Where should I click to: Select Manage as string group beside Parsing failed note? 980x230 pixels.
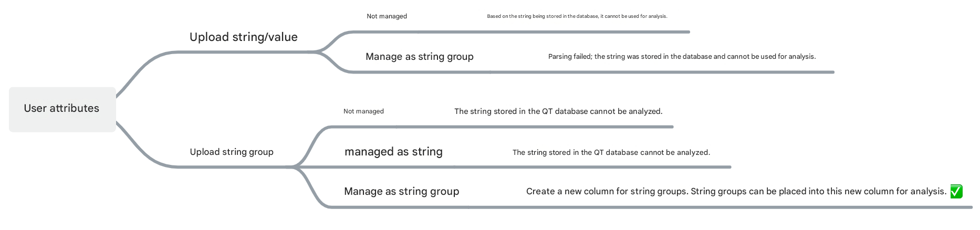(x=420, y=57)
